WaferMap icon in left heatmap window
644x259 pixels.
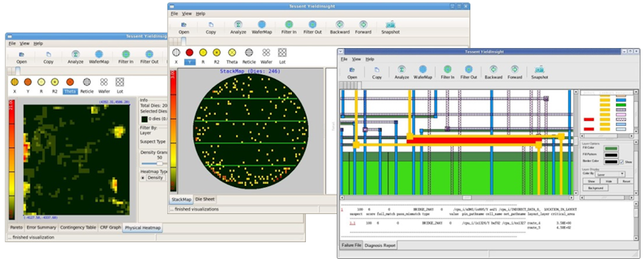[99, 54]
